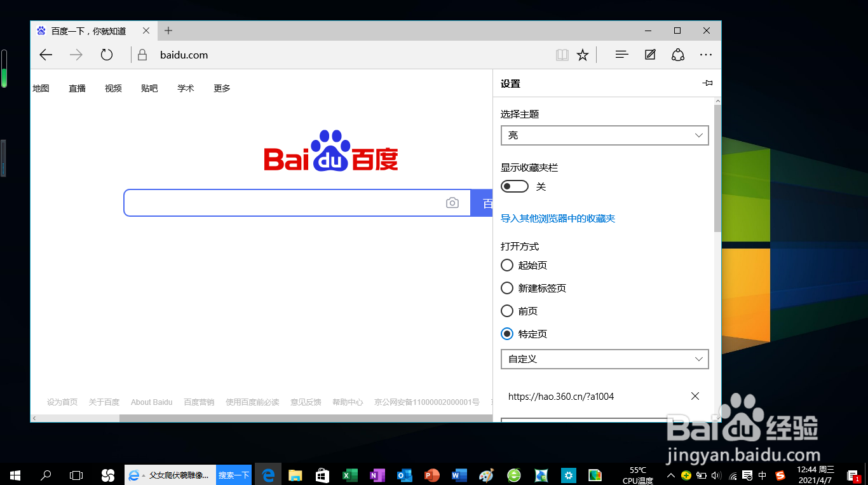Click the Share icon in toolbar
Image resolution: width=868 pixels, height=485 pixels.
coord(678,55)
